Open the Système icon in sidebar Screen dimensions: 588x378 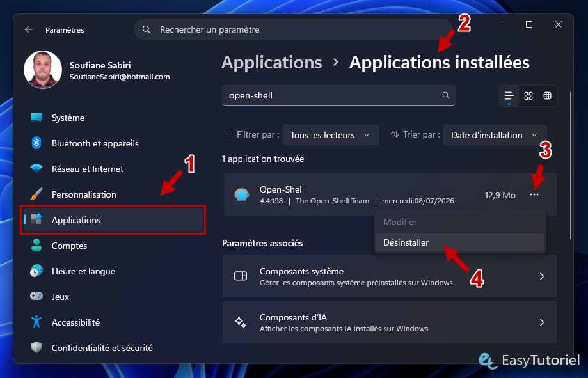pos(36,118)
